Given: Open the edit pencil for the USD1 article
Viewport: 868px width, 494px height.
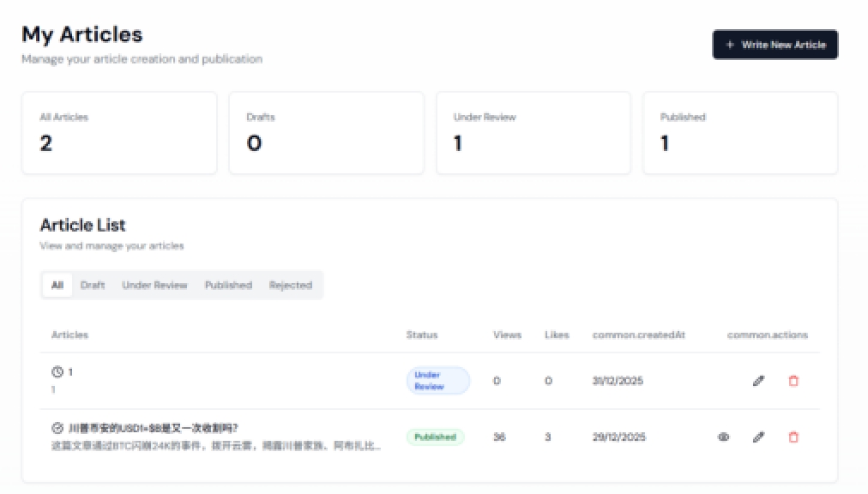Looking at the screenshot, I should [x=758, y=437].
